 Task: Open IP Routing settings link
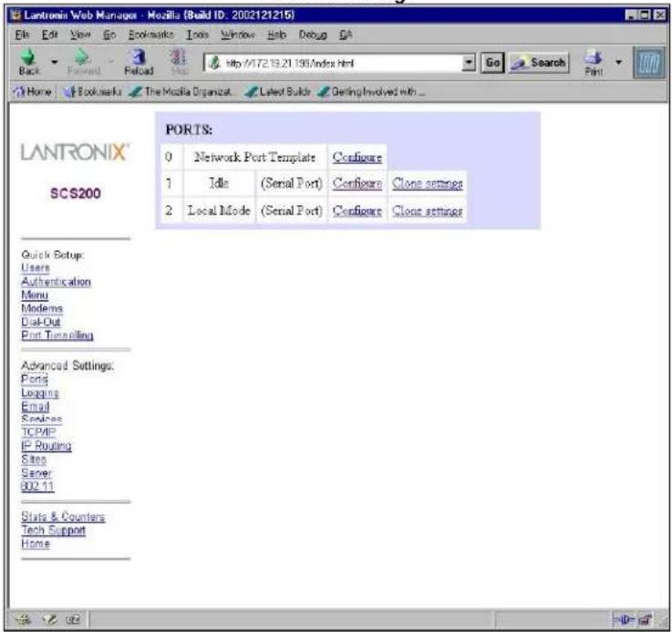point(47,446)
